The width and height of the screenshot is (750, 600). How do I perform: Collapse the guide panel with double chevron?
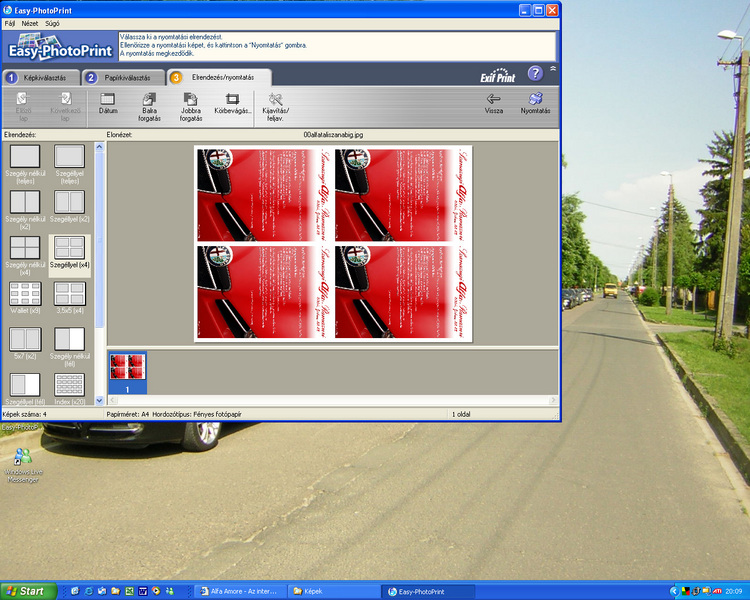tap(552, 68)
